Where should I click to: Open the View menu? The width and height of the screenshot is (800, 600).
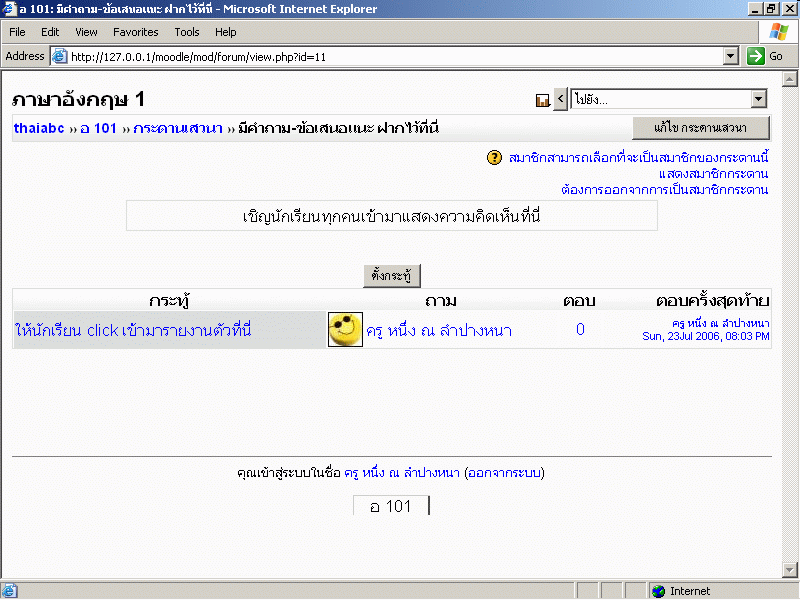click(86, 32)
